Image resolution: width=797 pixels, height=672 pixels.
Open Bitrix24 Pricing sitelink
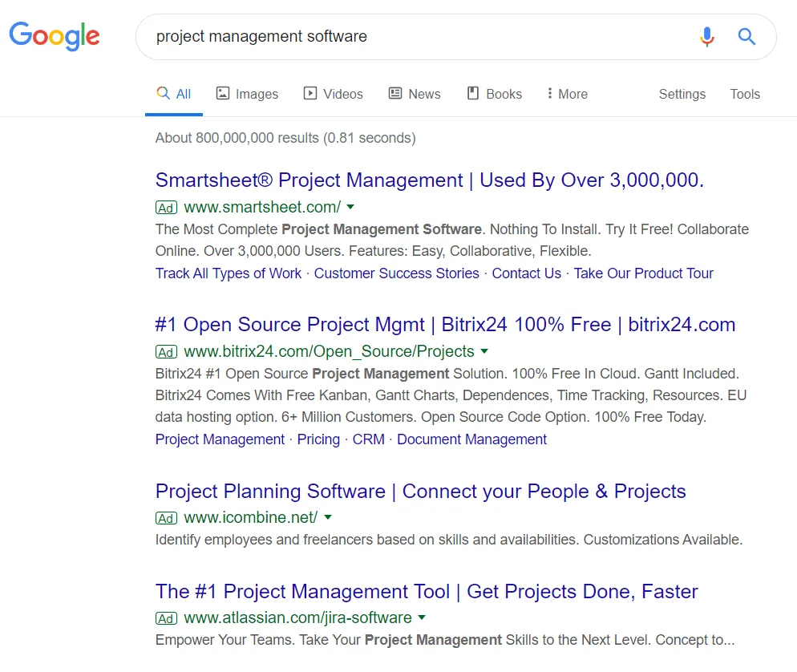(x=318, y=439)
